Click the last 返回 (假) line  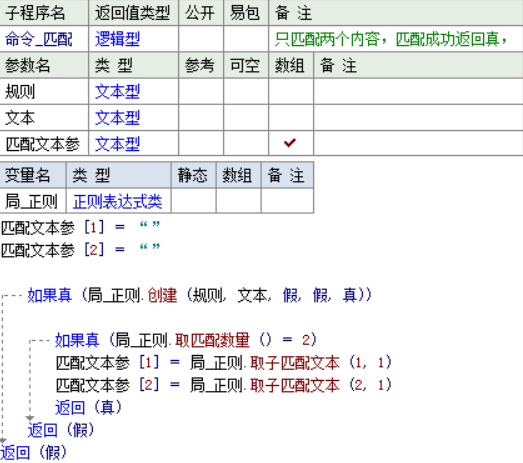[34, 453]
